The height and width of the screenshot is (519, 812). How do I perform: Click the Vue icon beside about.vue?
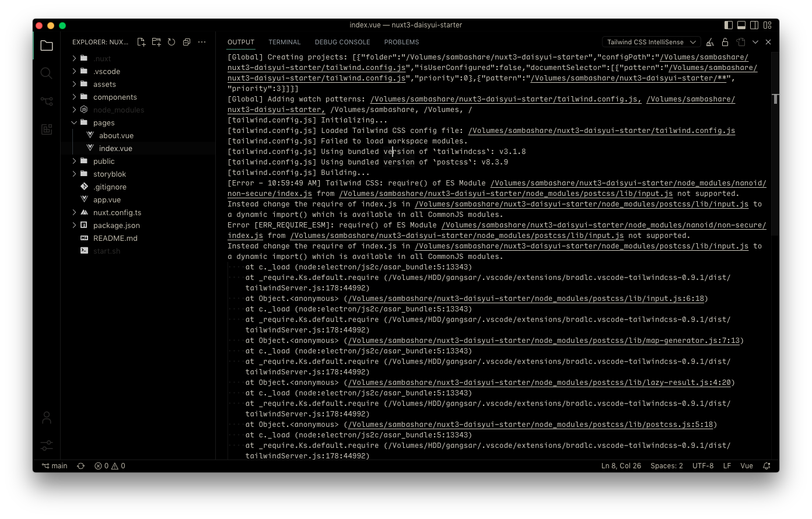[x=90, y=135]
